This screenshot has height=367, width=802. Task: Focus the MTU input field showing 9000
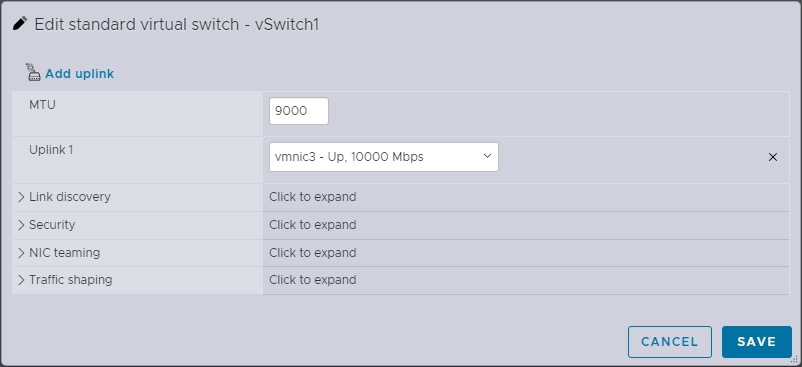(299, 111)
